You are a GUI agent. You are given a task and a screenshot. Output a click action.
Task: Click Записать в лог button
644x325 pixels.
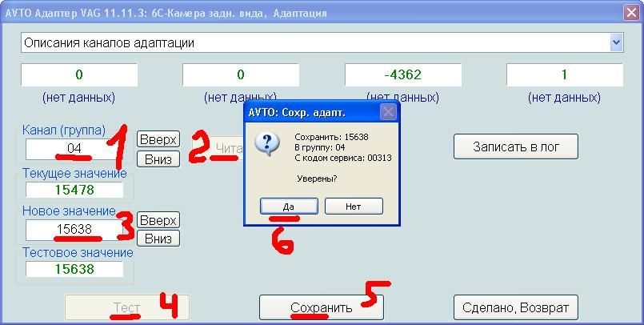coord(515,146)
